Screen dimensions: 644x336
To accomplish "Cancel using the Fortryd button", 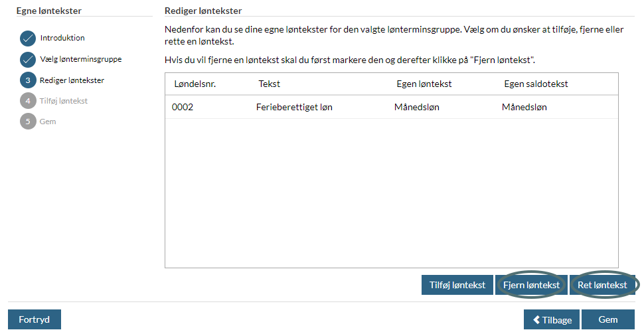I will (x=35, y=319).
